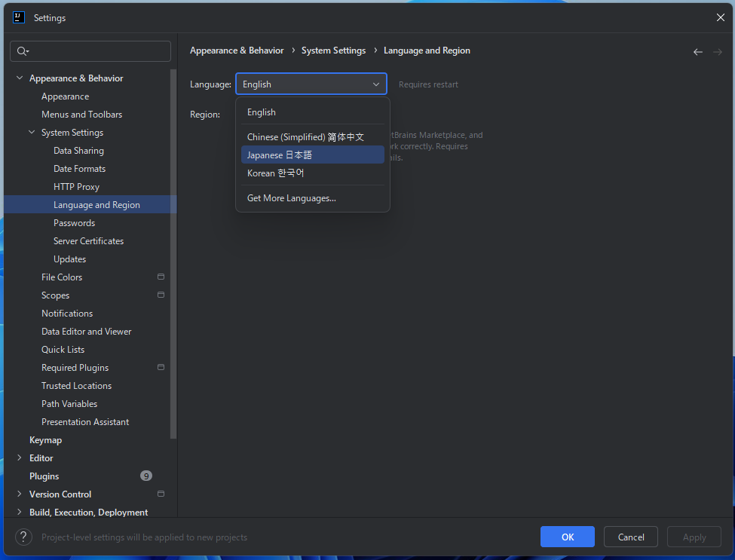Collapse the System Settings tree node
This screenshot has height=560, width=735.
tap(32, 133)
